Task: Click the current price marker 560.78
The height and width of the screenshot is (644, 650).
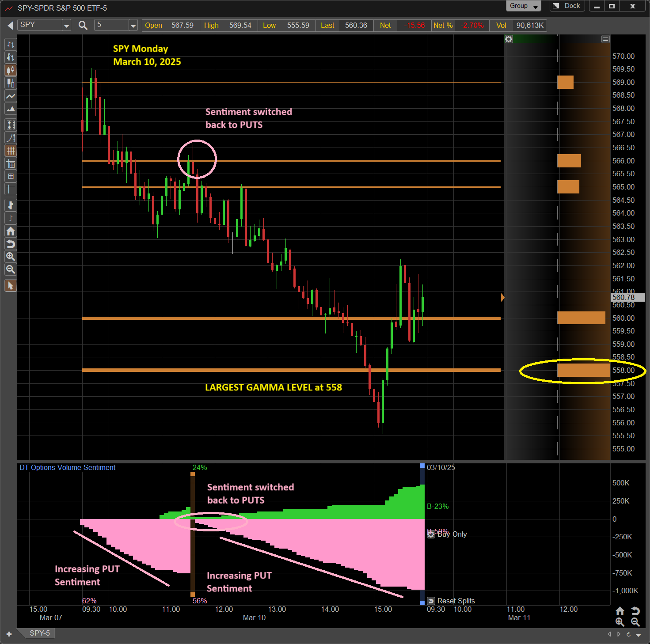Action: tap(628, 297)
